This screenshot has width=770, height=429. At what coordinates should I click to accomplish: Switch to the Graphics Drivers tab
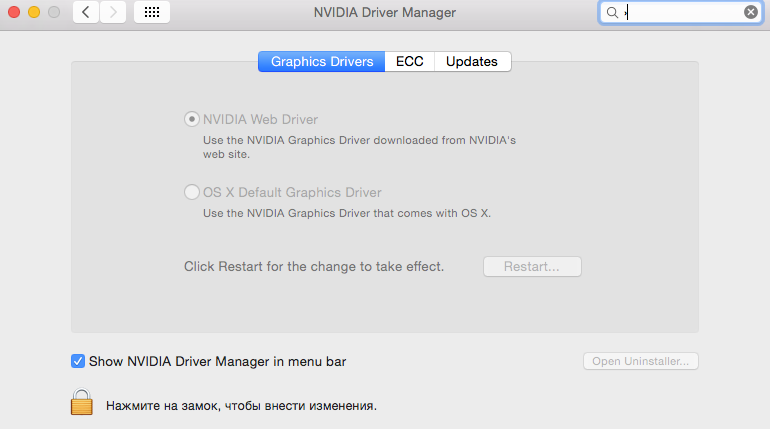[322, 61]
